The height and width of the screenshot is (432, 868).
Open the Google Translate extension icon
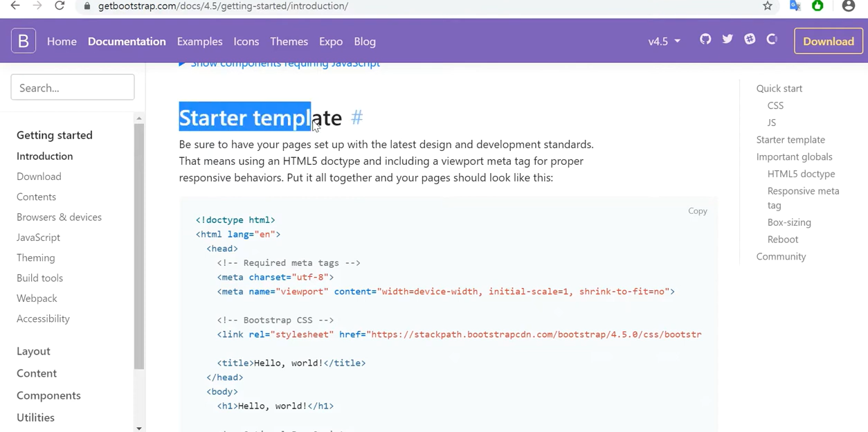pyautogui.click(x=795, y=6)
